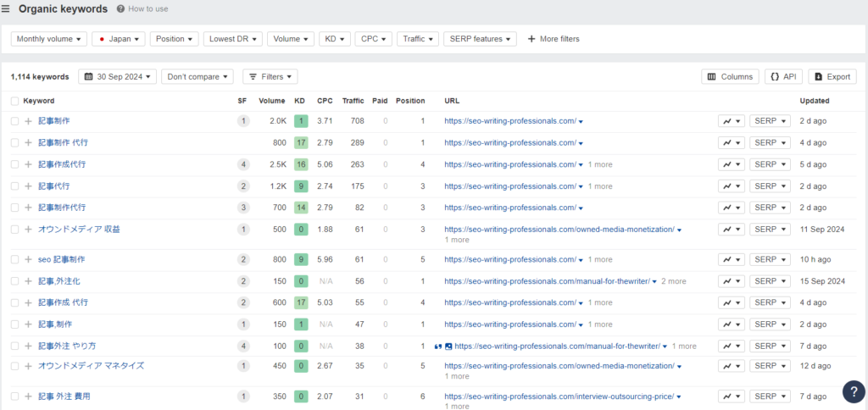Open the 30 Sep 2024 date picker

pos(118,76)
